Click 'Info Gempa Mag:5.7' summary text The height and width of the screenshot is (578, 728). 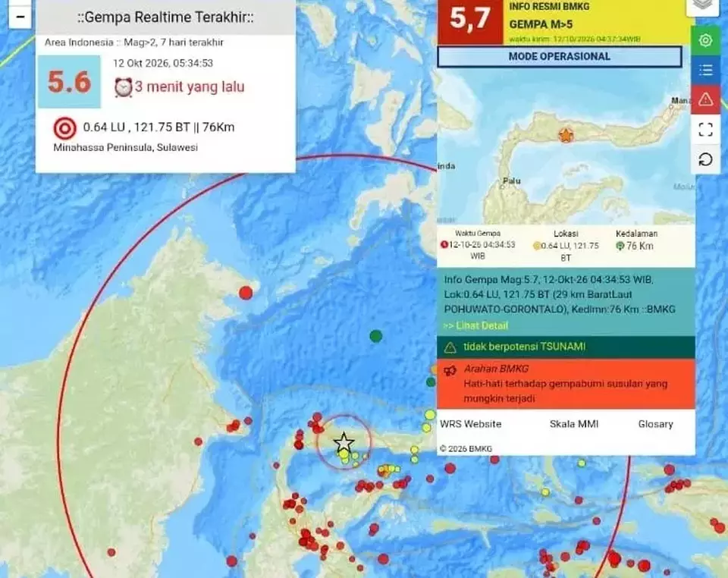coord(560,294)
